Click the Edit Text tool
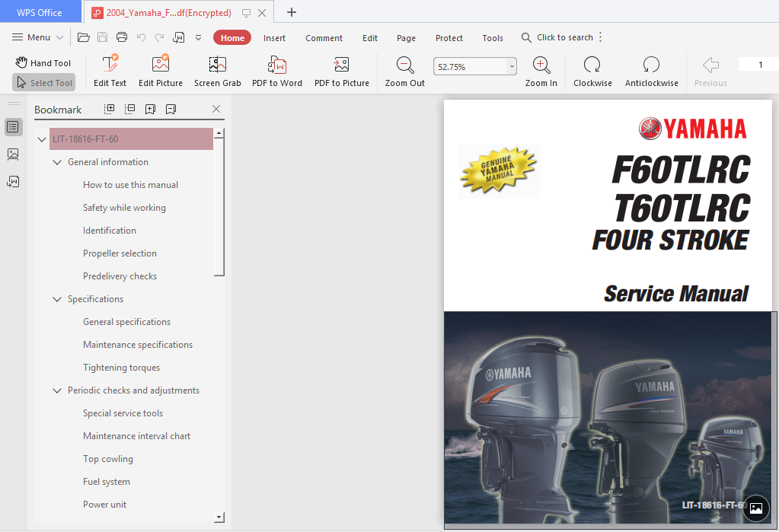 (x=110, y=71)
